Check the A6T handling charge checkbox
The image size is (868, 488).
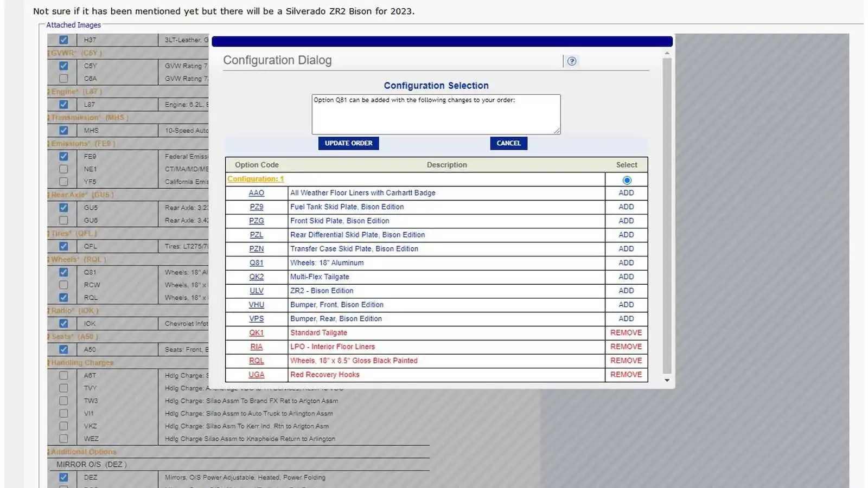[63, 375]
